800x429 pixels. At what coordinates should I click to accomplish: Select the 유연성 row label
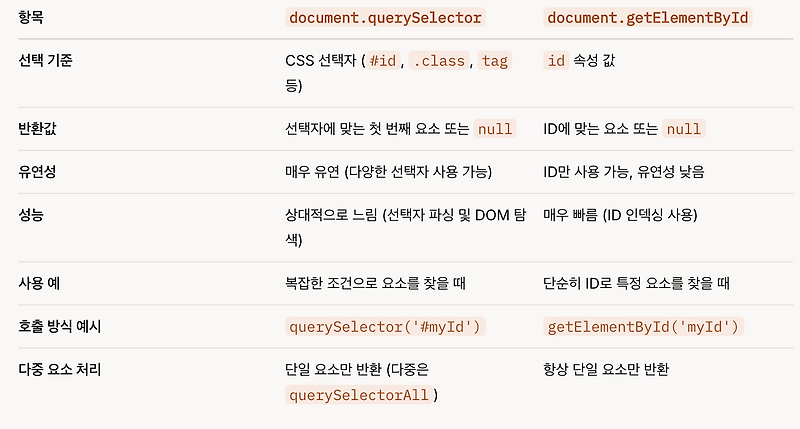[37, 171]
